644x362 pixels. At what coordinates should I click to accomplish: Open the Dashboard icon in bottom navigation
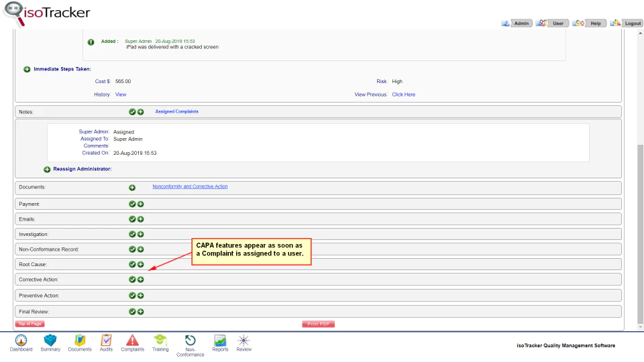21,343
